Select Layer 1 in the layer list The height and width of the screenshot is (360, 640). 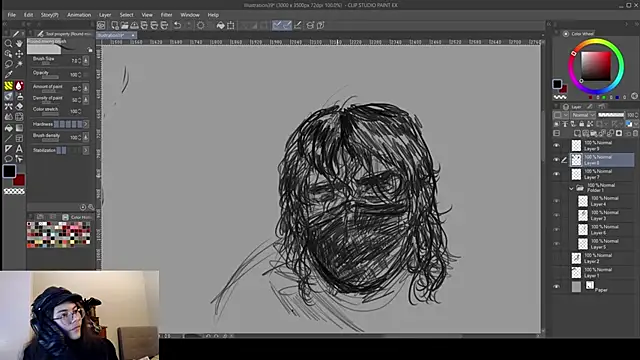602,273
